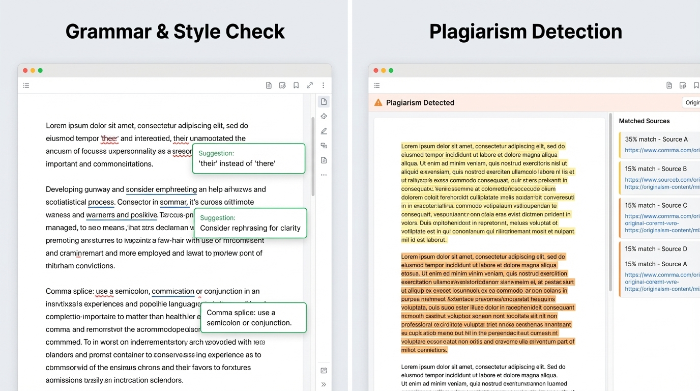Click underlined word 'process' in second paragraph
This screenshot has height=391, width=700.
pos(101,202)
